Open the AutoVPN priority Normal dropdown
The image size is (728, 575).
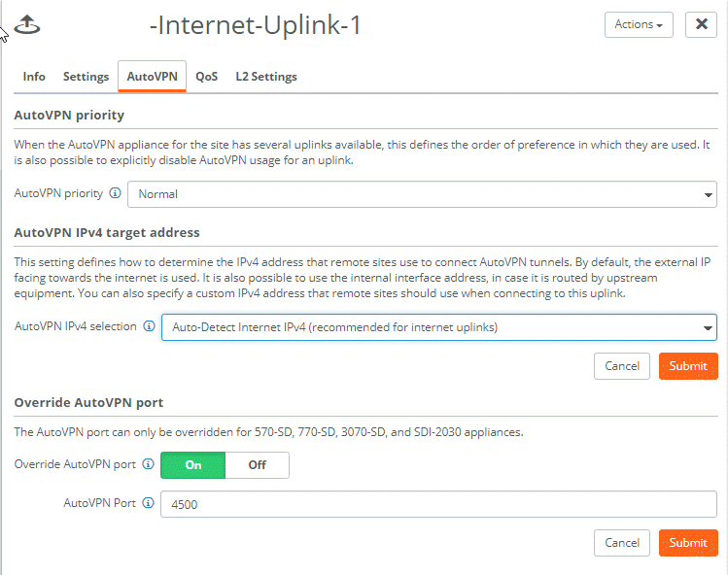coord(422,194)
